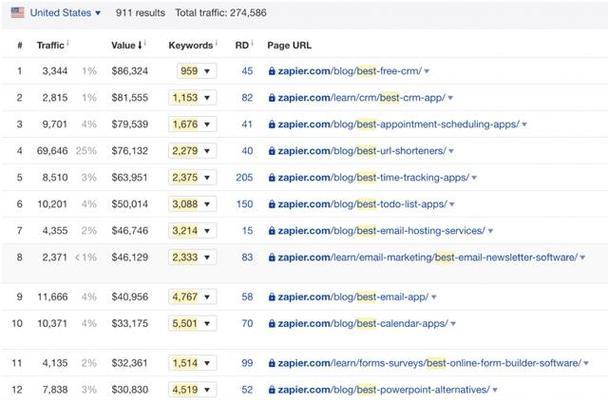Open the 3,088 keywords dropdown
This screenshot has height=400, width=608.
[x=192, y=204]
